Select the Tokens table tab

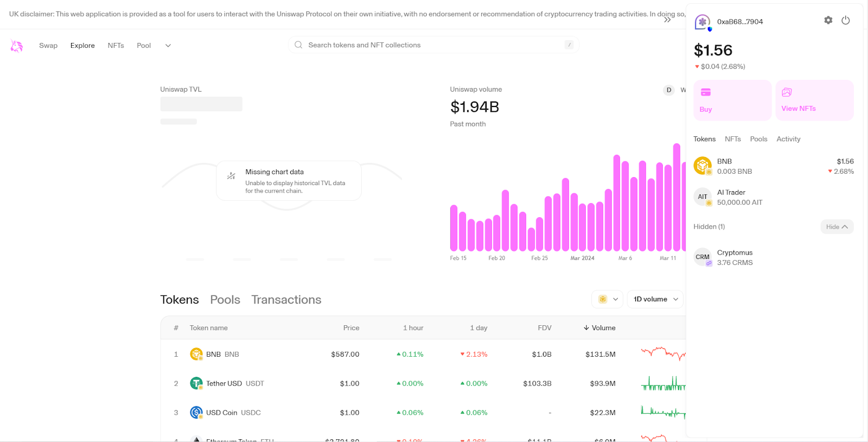pos(180,300)
